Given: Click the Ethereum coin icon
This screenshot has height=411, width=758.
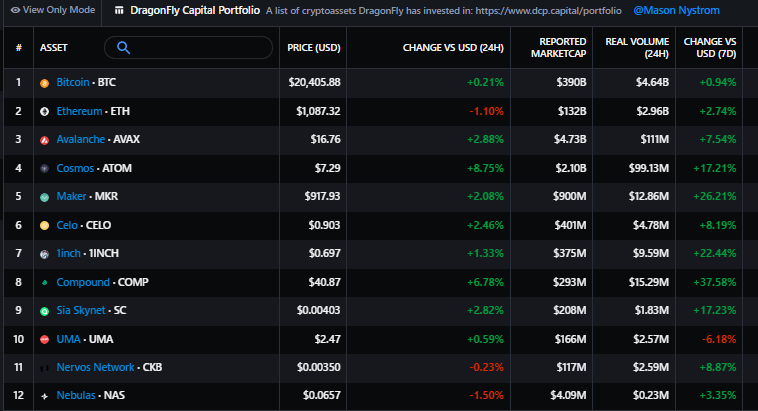Looking at the screenshot, I should click(x=44, y=112).
